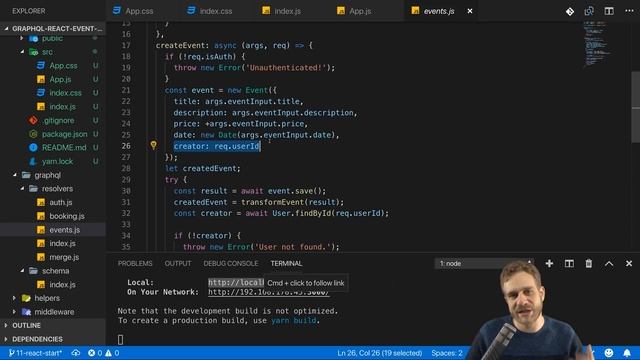Viewport: 640px width, 360px height.
Task: Click line number 30 in gutter
Action: pyautogui.click(x=126, y=191)
